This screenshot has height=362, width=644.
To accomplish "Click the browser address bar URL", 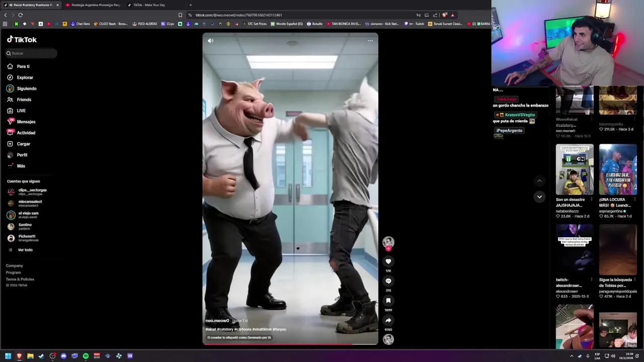I will 238,15.
